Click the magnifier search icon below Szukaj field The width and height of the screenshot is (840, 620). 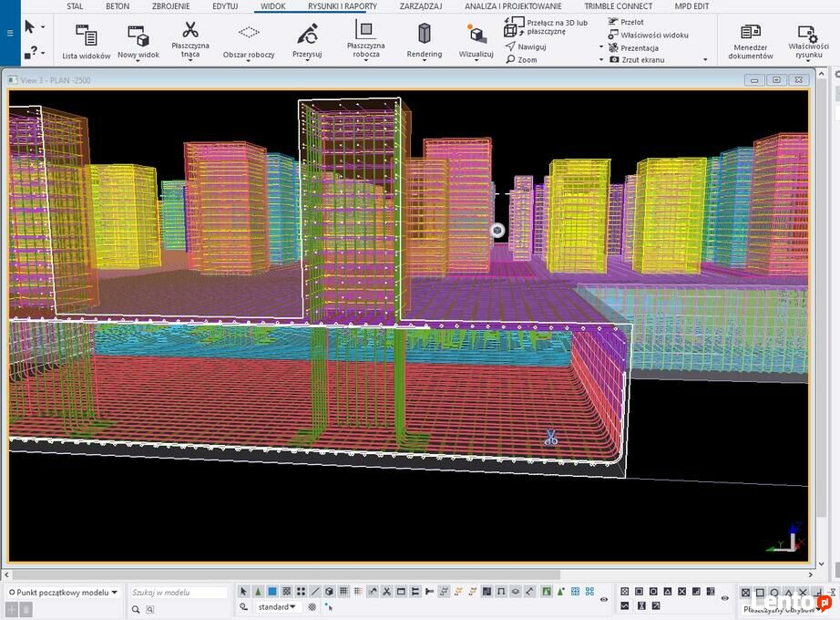click(136, 609)
